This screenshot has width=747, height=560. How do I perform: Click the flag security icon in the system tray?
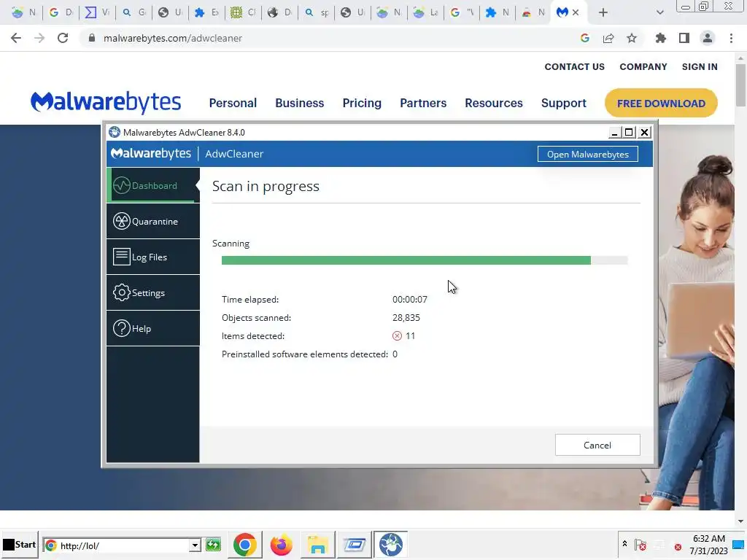pos(640,545)
